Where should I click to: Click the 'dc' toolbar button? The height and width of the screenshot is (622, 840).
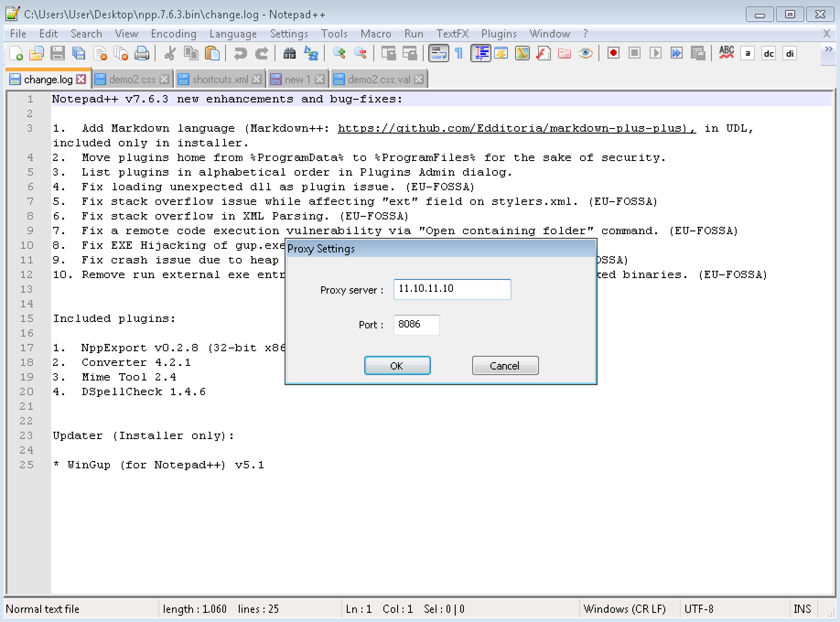click(x=769, y=54)
